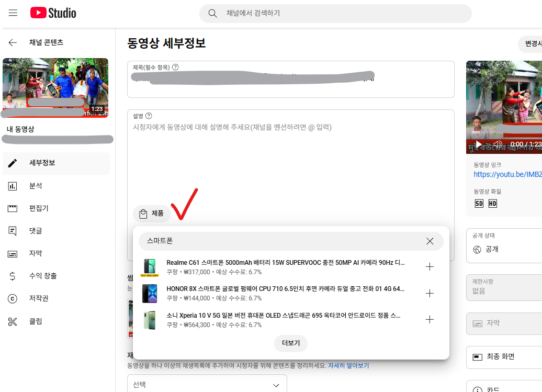Click the SD quality badge
The height and width of the screenshot is (392, 542).
tap(479, 204)
